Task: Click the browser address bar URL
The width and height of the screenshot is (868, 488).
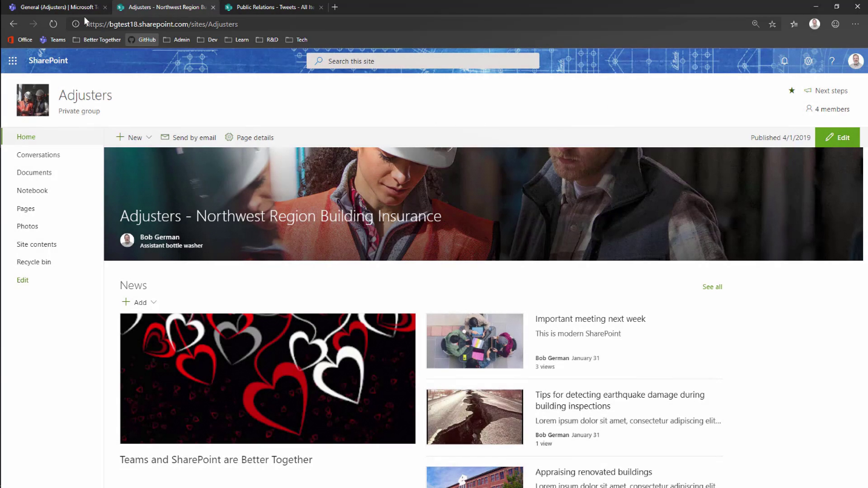Action: [162, 24]
